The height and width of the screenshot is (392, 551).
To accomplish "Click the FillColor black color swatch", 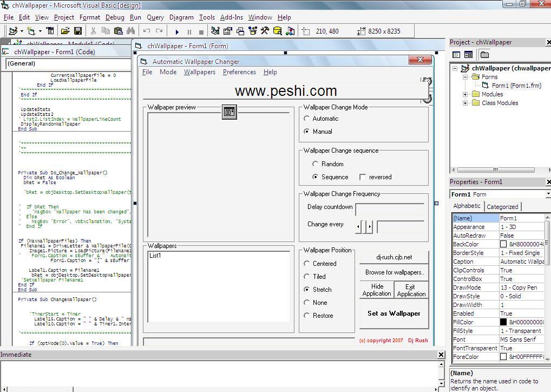I will (x=503, y=322).
